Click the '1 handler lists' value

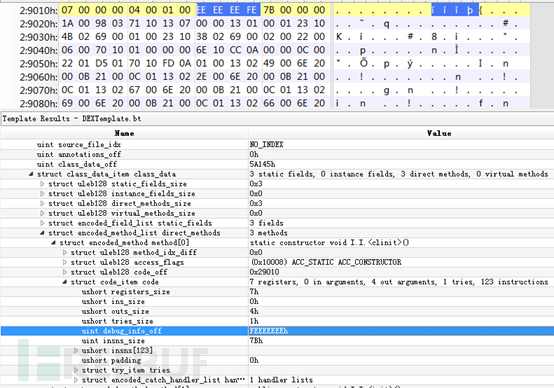click(x=281, y=380)
